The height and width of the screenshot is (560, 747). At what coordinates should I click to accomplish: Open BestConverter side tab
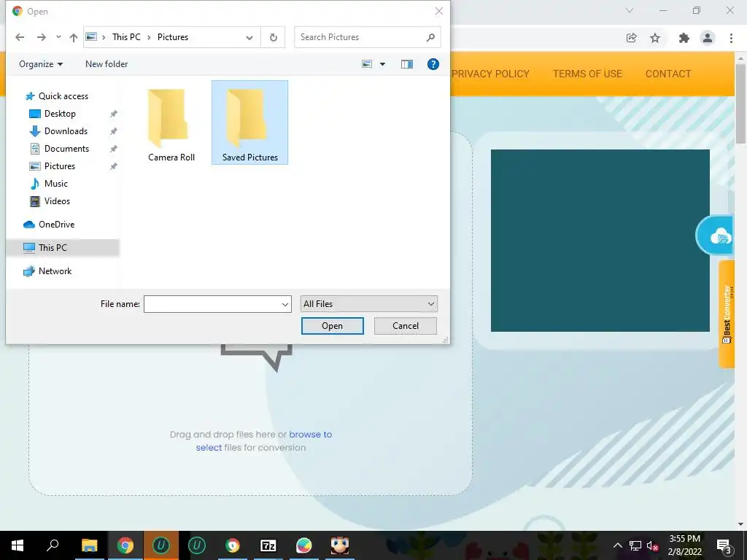726,314
